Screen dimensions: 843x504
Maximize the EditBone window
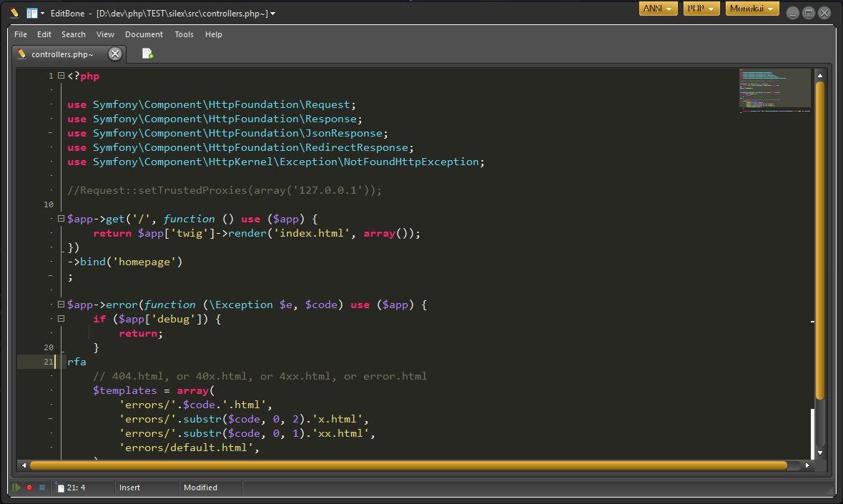(808, 13)
